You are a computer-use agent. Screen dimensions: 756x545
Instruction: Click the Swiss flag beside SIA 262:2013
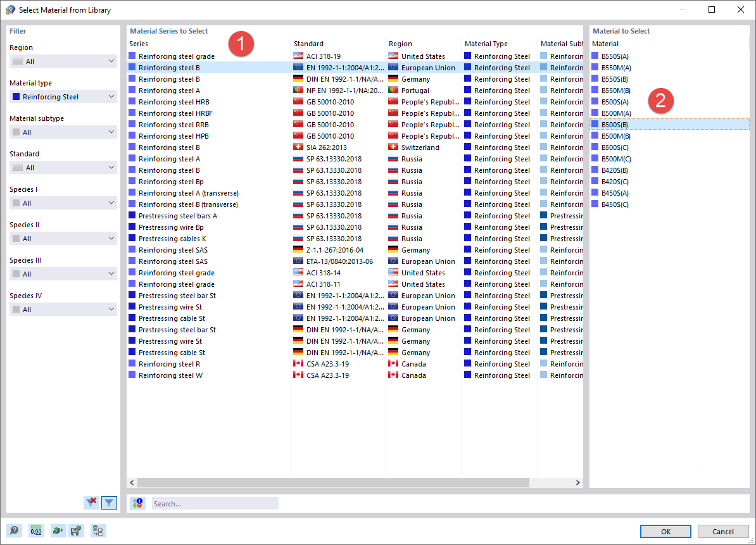pyautogui.click(x=298, y=147)
